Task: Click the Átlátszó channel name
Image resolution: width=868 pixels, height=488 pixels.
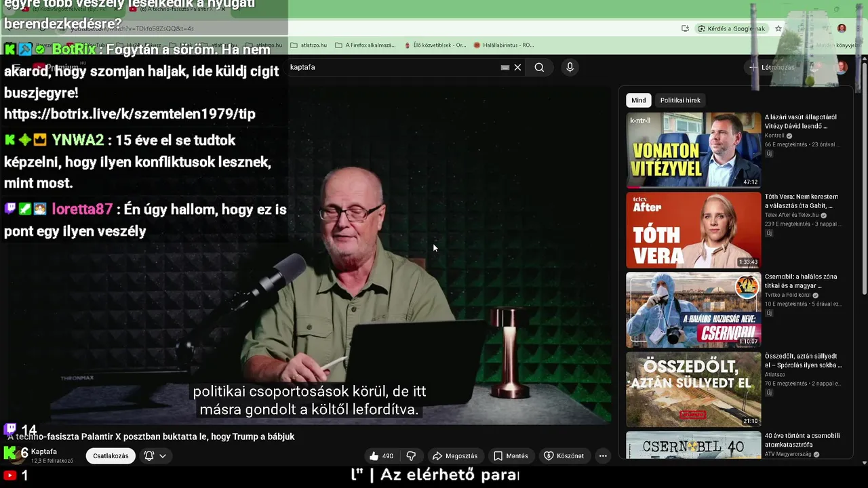Action: click(775, 375)
